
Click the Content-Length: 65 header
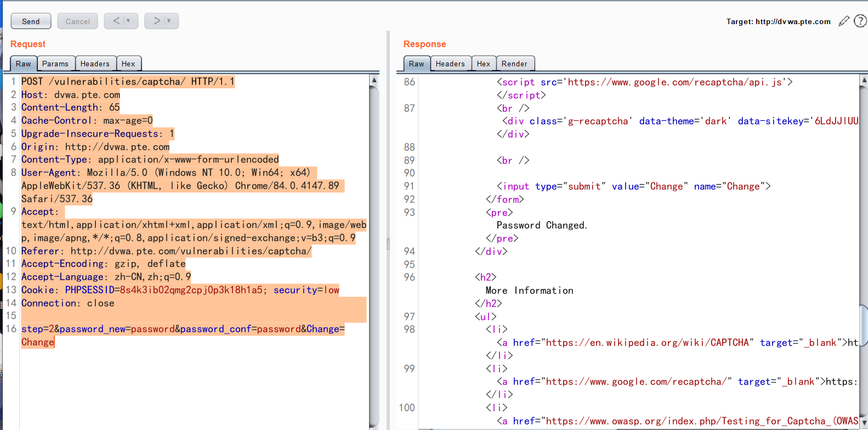(x=70, y=107)
